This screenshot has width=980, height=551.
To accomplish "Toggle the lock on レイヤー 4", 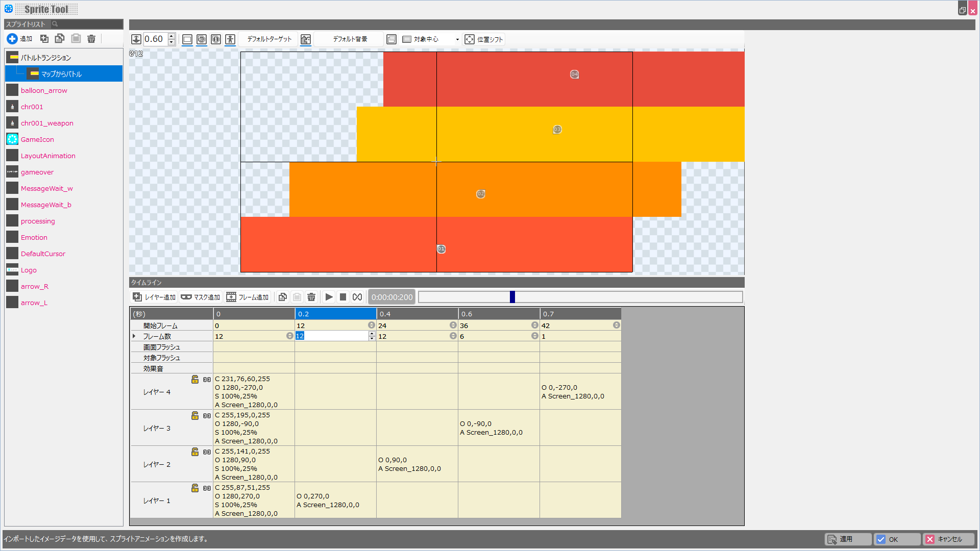I will pyautogui.click(x=195, y=380).
